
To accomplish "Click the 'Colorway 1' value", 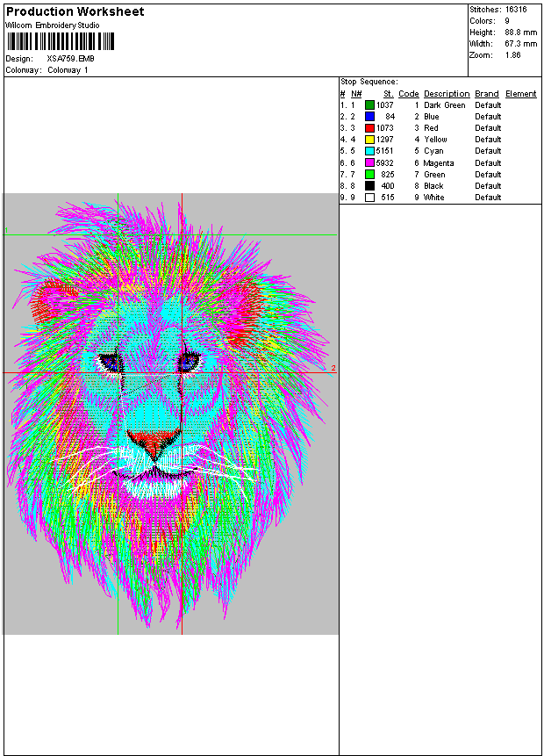I will (x=68, y=70).
